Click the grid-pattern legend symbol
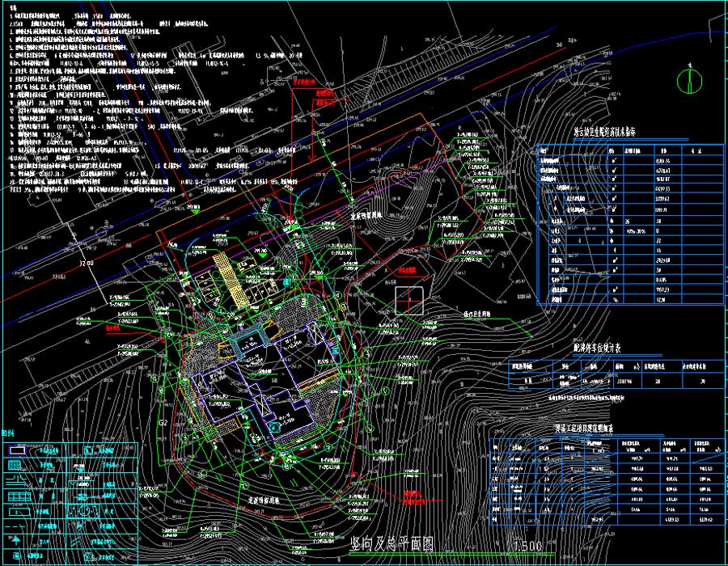The image size is (728, 566). point(19,496)
